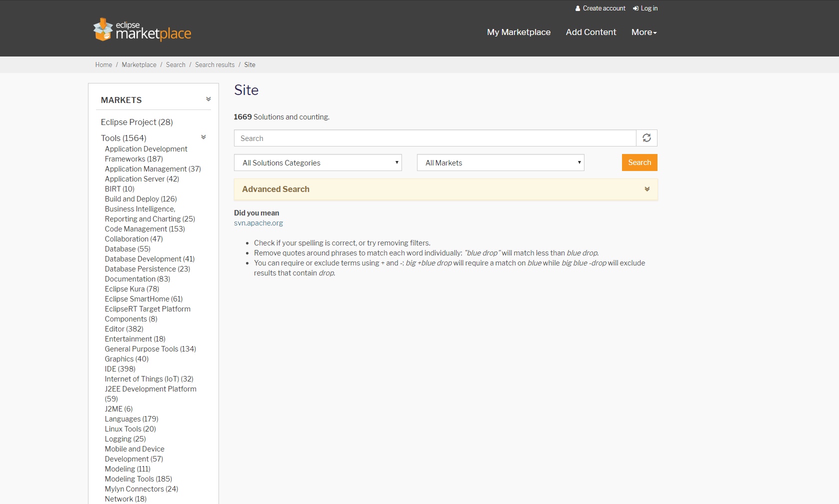Select Modeling (111) category
839x504 pixels.
[x=127, y=469]
